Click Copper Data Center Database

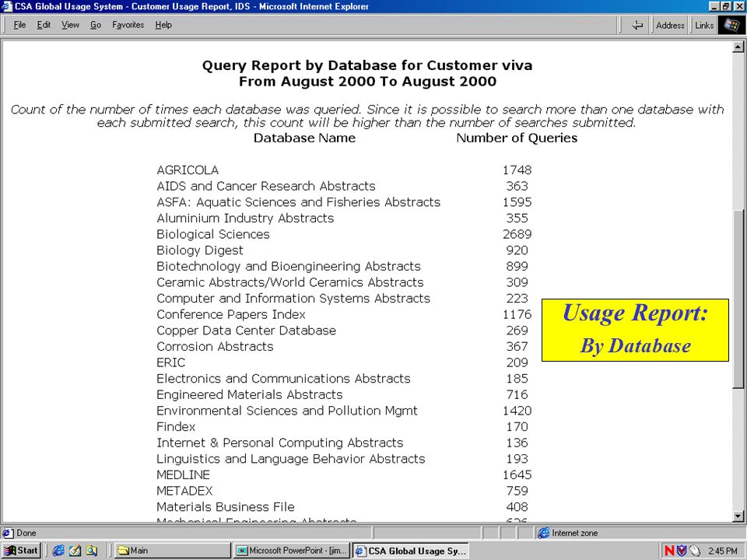246,331
